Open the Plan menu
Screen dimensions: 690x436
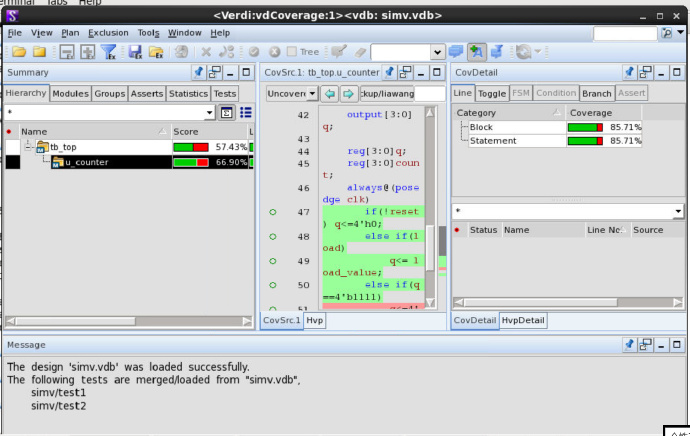point(70,33)
